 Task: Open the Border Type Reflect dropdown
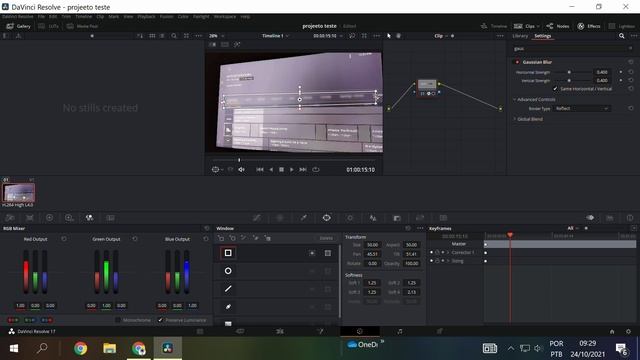pyautogui.click(x=582, y=109)
